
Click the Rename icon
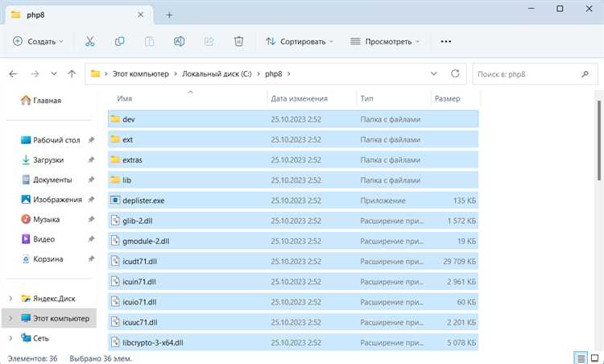179,41
